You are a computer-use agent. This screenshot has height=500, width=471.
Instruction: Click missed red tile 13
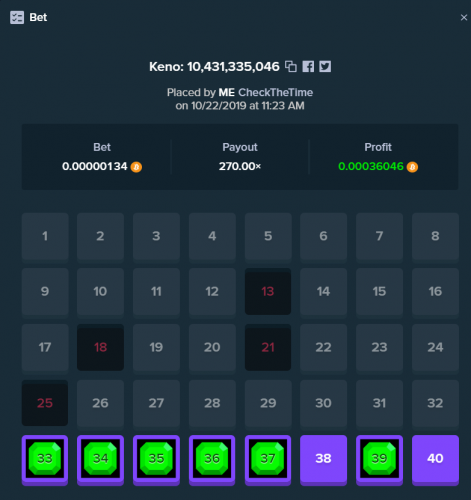(268, 291)
